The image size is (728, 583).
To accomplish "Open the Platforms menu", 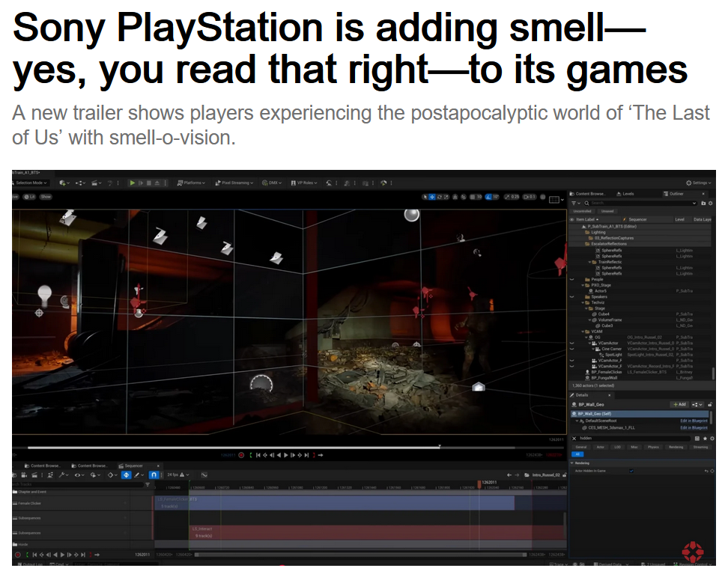I will (191, 183).
